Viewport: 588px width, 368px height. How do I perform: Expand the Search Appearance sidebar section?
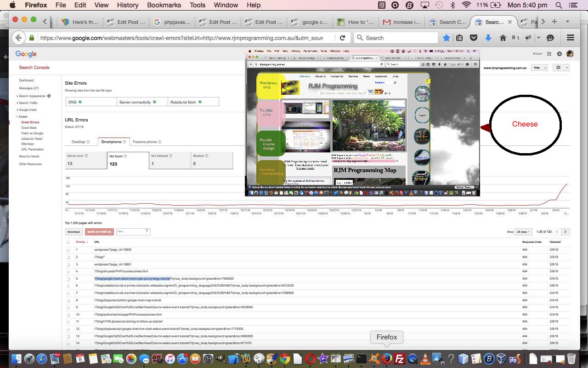(x=17, y=96)
